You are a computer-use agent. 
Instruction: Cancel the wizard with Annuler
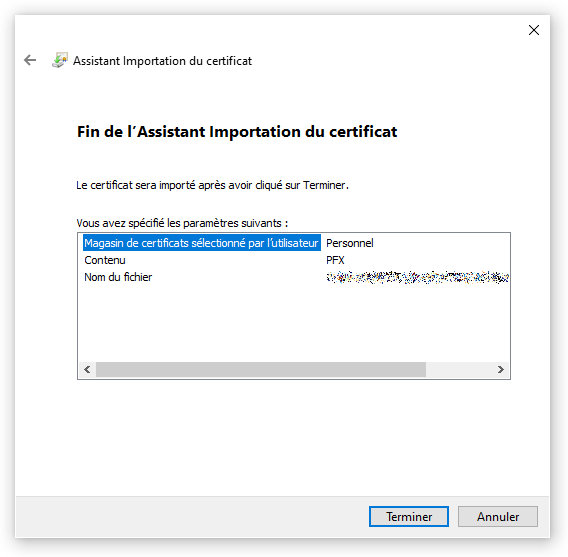click(x=498, y=516)
